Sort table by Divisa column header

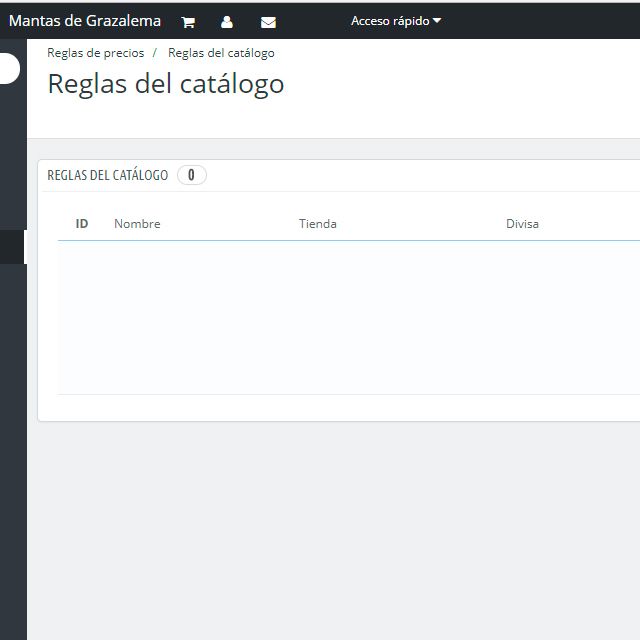pyautogui.click(x=522, y=224)
